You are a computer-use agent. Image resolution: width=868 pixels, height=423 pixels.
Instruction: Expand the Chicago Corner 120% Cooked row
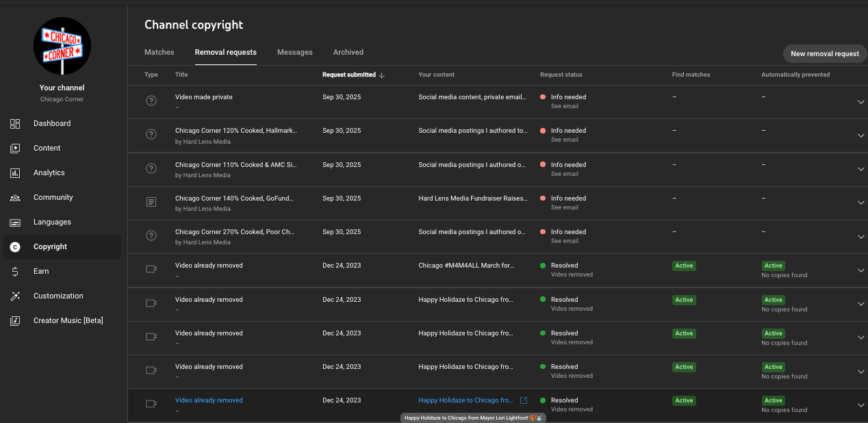coord(860,136)
